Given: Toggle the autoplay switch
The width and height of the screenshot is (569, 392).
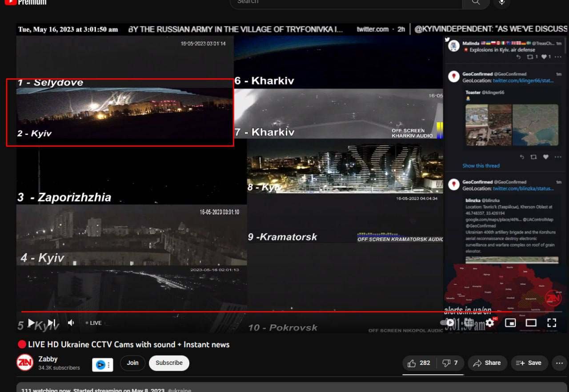Looking at the screenshot, I should [449, 323].
